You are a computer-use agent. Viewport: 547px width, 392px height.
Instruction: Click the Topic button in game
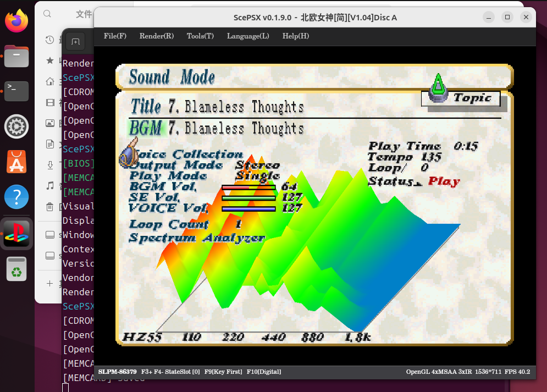click(x=461, y=98)
